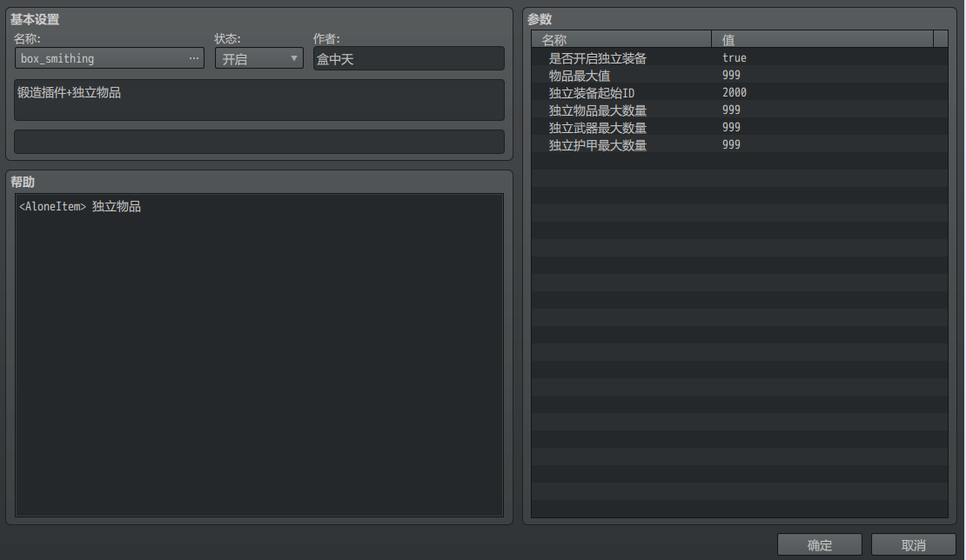The image size is (966, 560).
Task: Click the 值 column header in 参数
Action: [x=822, y=39]
